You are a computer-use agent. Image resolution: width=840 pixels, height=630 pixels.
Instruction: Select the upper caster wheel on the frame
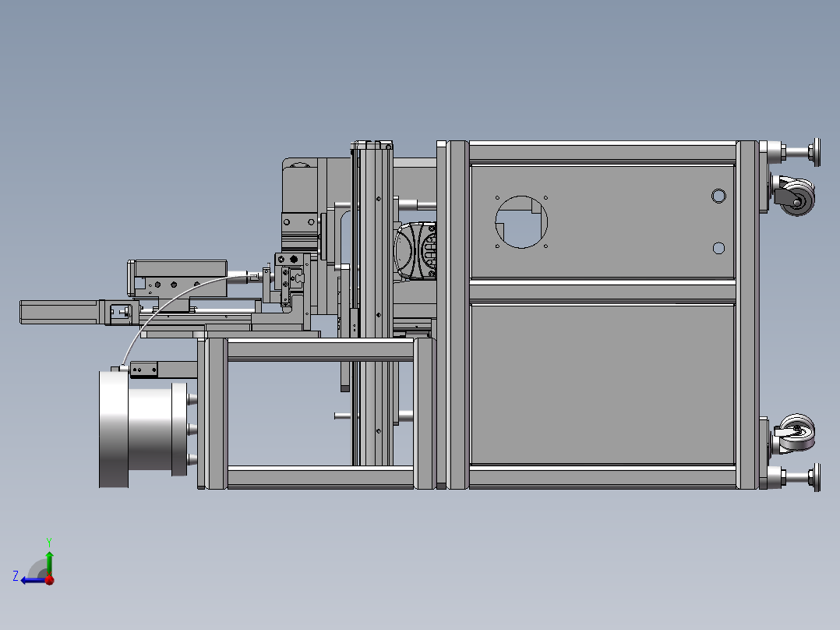pos(796,196)
